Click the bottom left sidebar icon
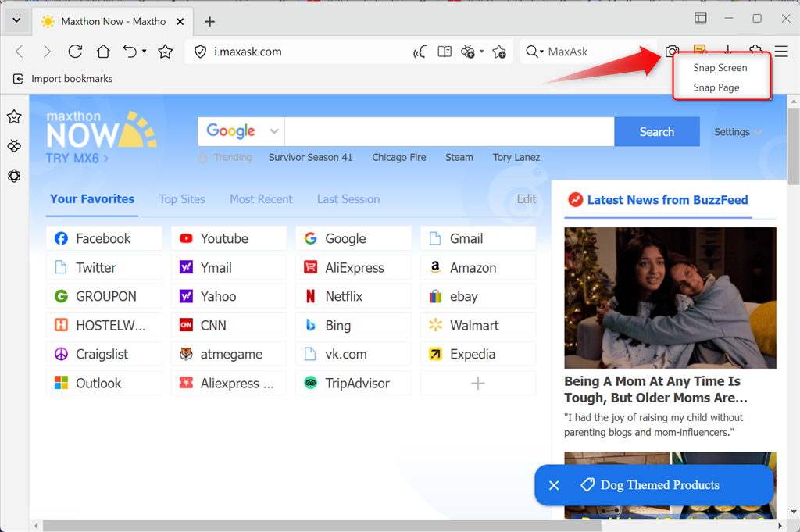Viewport: 800px width, 532px height. point(14,176)
